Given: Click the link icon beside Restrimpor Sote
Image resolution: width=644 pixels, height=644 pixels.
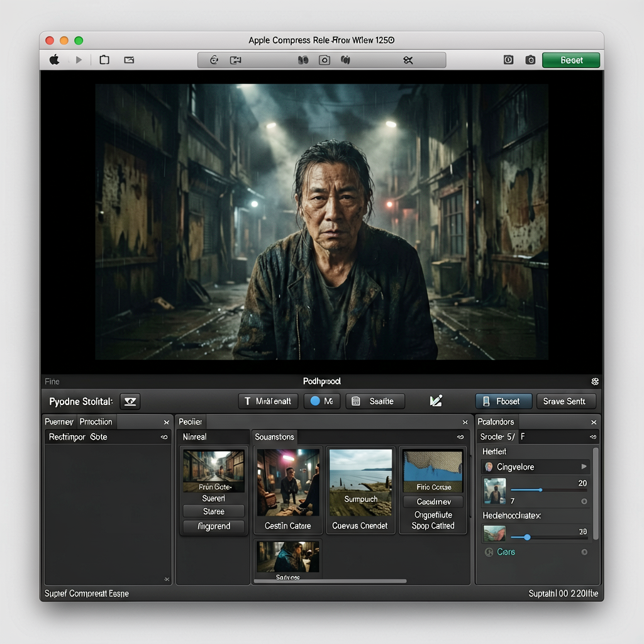Looking at the screenshot, I should click(164, 437).
